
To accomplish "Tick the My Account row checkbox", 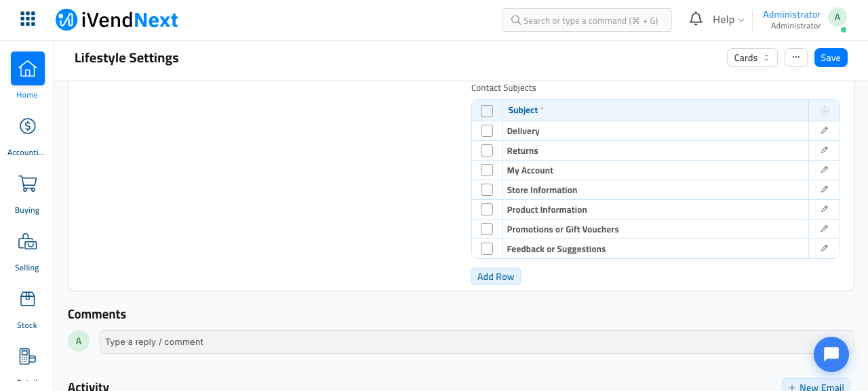I will coord(487,170).
